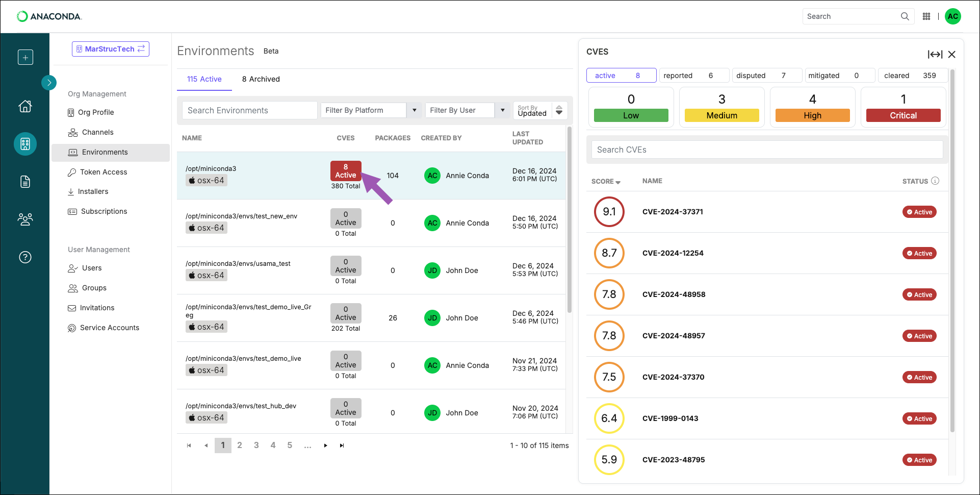Switch to the 8 Archived tab
This screenshot has height=495, width=980.
click(261, 79)
